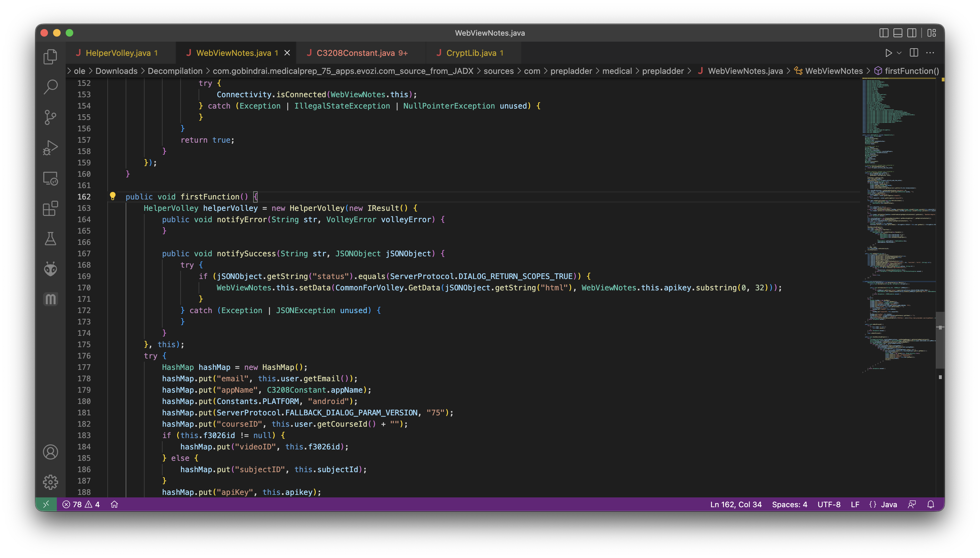Click the remote window indicator in status bar
This screenshot has height=558, width=980.
tap(46, 504)
